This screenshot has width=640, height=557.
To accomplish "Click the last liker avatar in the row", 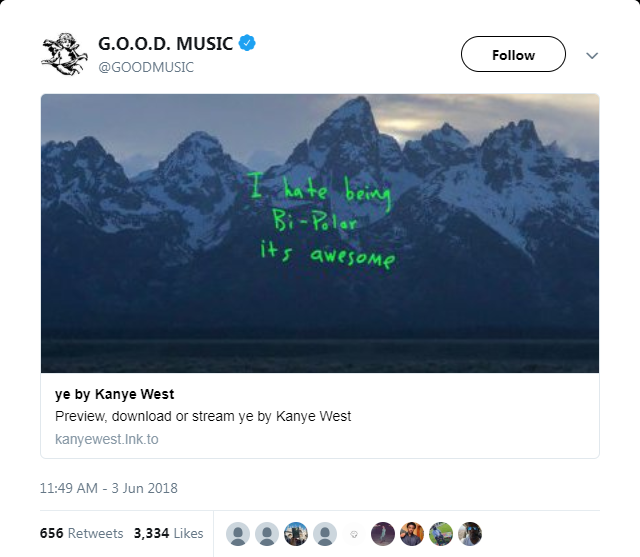I will click(470, 534).
